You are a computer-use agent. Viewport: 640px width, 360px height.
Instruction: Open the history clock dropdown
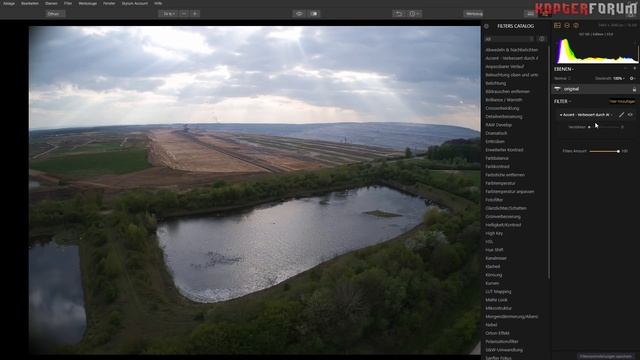pyautogui.click(x=414, y=14)
